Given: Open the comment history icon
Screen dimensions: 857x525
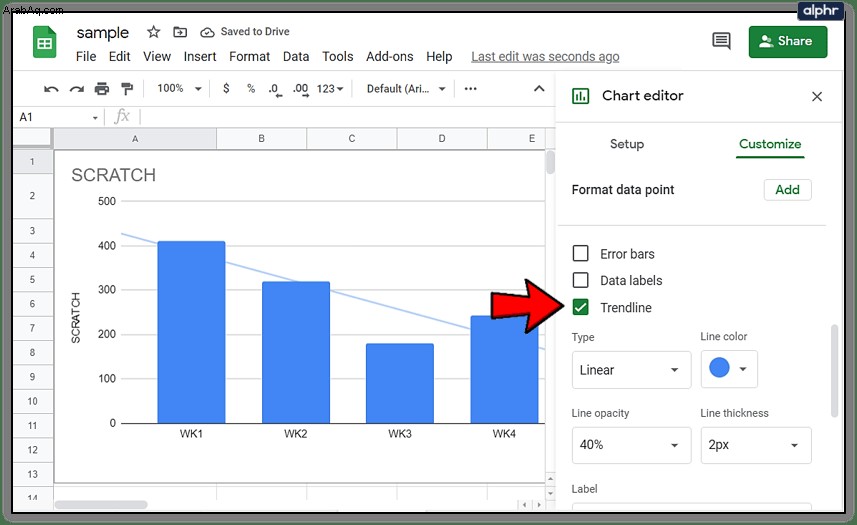Looking at the screenshot, I should pos(721,41).
